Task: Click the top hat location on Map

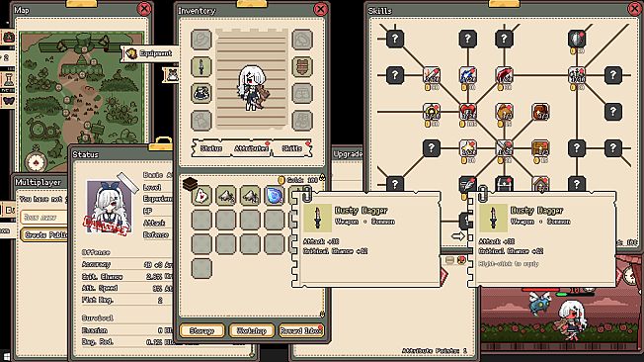Action: pos(84,44)
